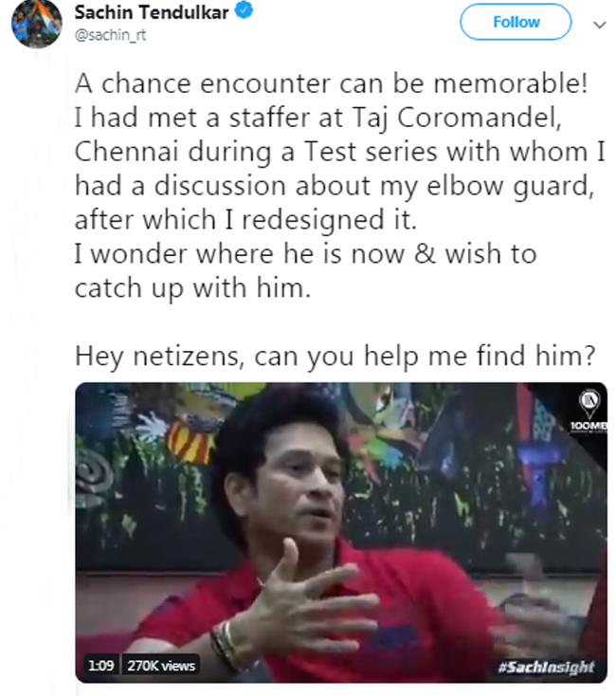Open the Sachin Tendulkar display name
This screenshot has width=616, height=696.
click(x=152, y=12)
